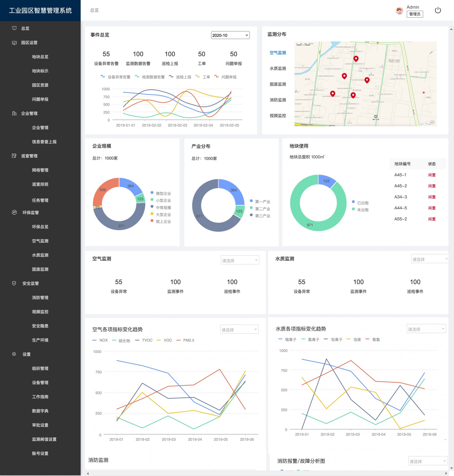Click the 安全监管 shield icon
Viewport: 454px width, 476px height.
point(14,283)
